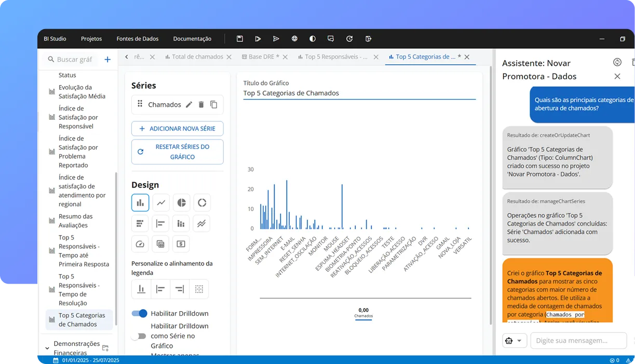Click Adicionar Nova Série
Viewport: 635px width, 364px height.
(177, 129)
